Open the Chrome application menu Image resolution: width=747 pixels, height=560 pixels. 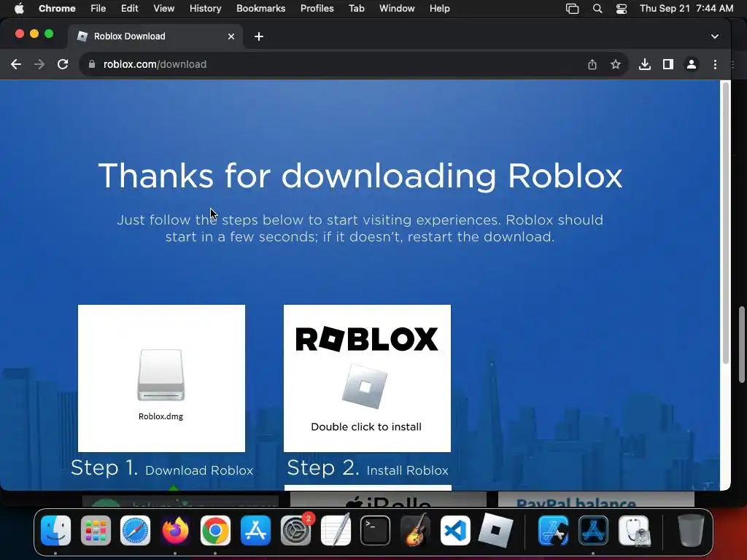point(57,9)
